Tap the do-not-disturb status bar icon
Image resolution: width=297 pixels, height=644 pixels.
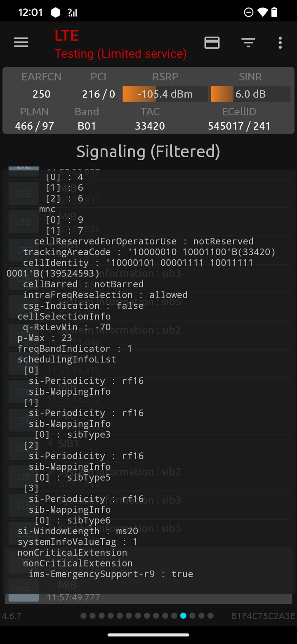click(249, 12)
